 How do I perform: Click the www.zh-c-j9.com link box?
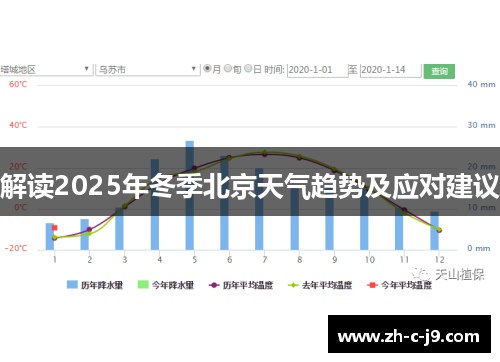409,334
